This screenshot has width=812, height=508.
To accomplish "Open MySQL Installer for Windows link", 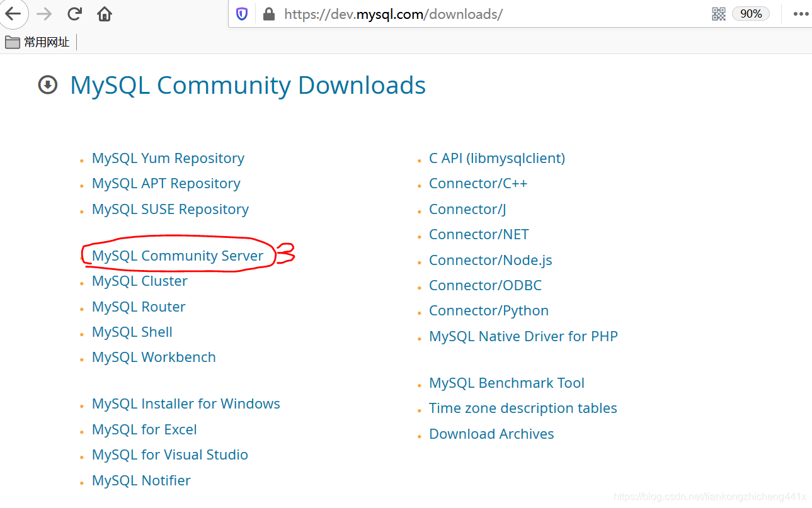I will click(x=186, y=404).
